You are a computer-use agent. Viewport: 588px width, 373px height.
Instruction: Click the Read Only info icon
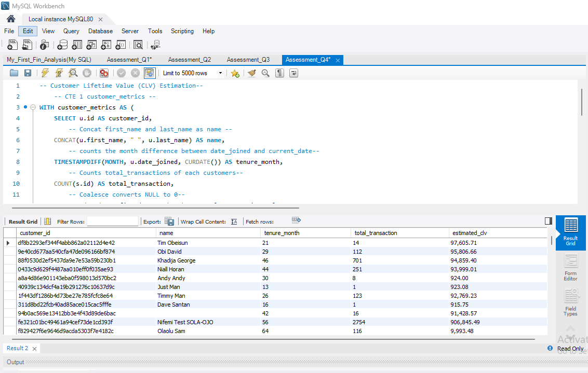tap(550, 348)
